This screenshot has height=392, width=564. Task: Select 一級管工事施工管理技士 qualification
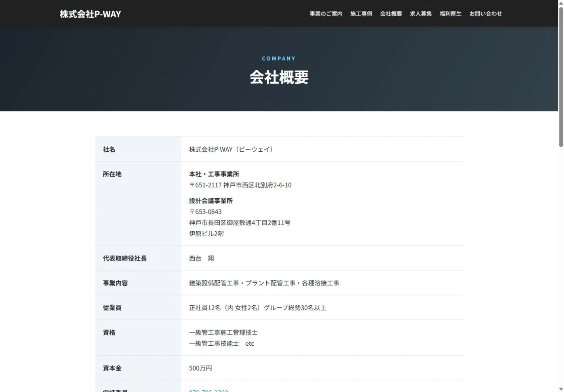[224, 333]
